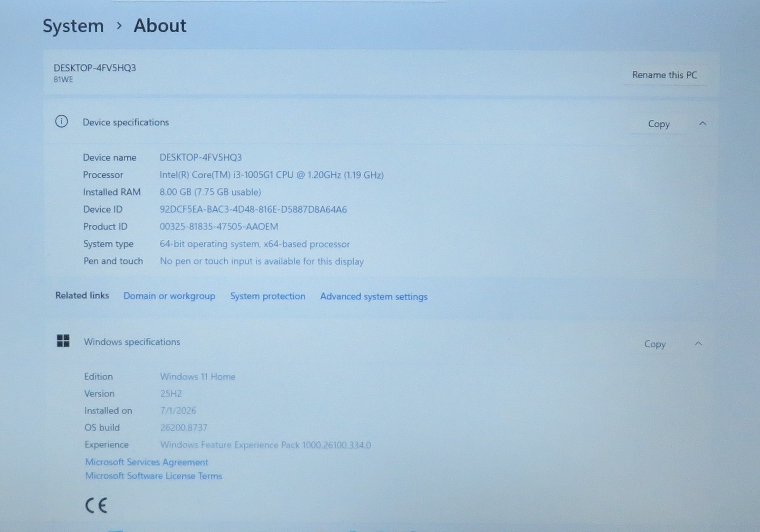Image resolution: width=760 pixels, height=532 pixels.
Task: Click the About breadcrumb title
Action: click(160, 25)
